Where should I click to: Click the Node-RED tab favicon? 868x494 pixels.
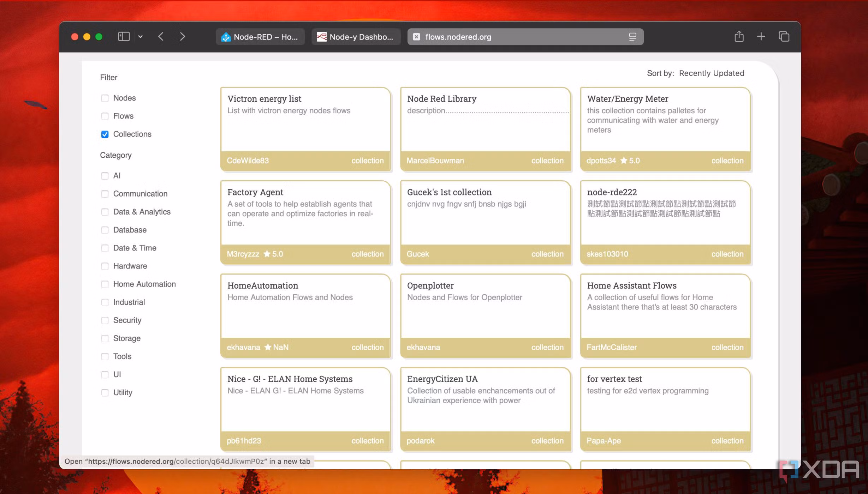[x=226, y=37]
